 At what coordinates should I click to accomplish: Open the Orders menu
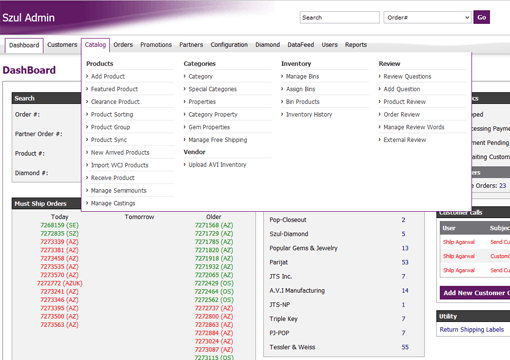pyautogui.click(x=123, y=45)
